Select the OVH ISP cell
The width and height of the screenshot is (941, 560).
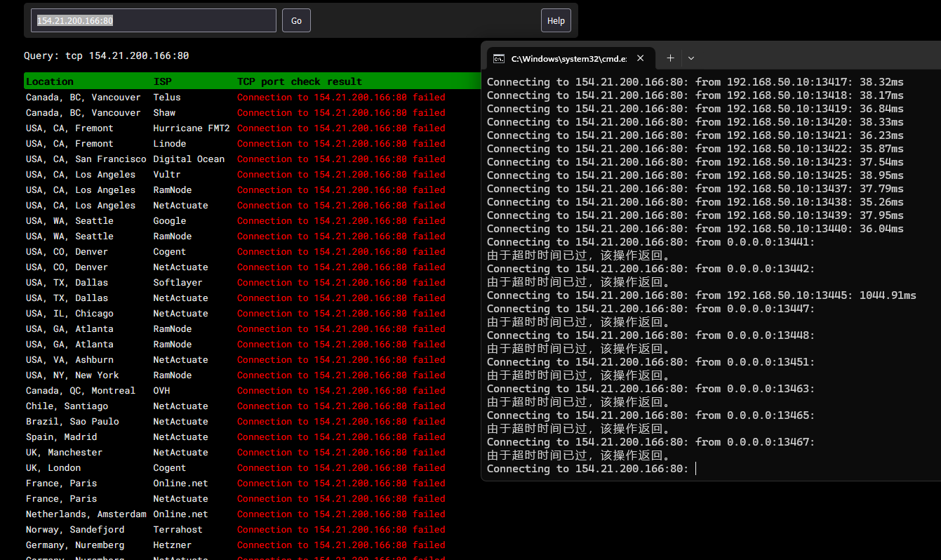161,391
